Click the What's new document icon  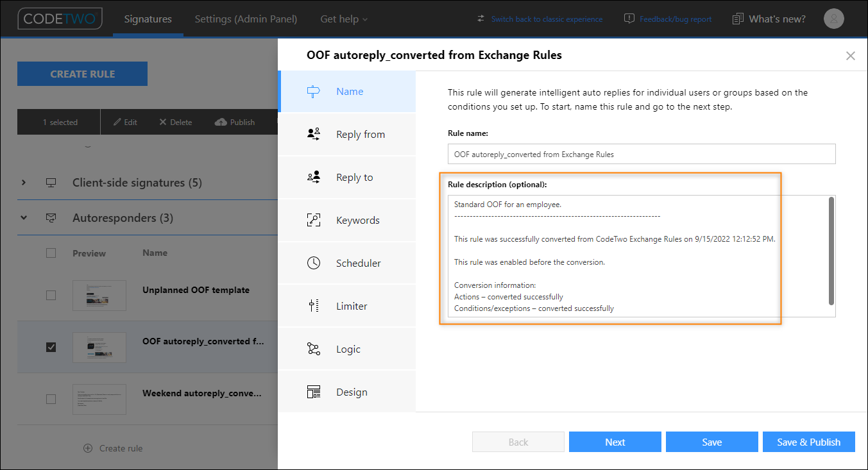pos(738,19)
